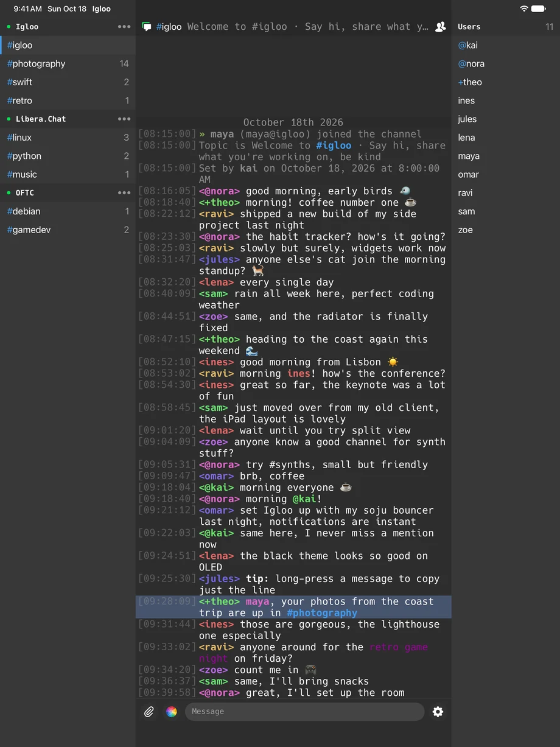
Task: Click the <omar> nick on brb, coffee message
Action: point(216,476)
